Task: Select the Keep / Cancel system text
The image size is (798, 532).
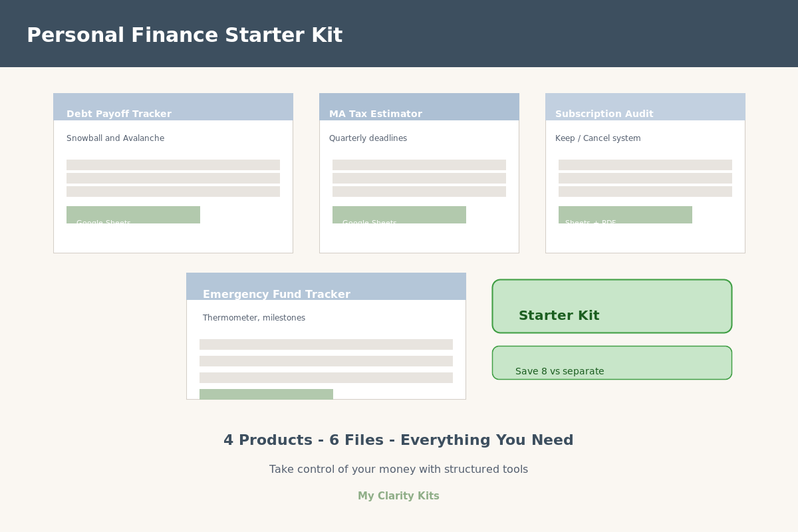Action: (598, 138)
